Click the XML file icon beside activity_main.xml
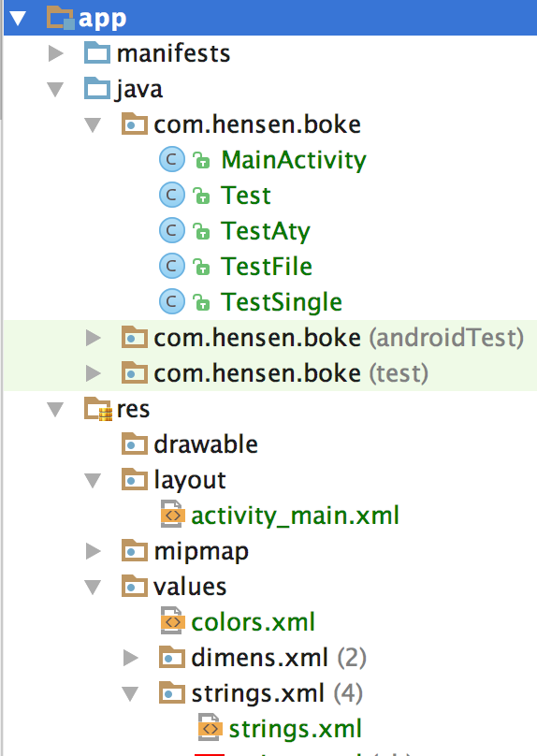 click(x=172, y=515)
